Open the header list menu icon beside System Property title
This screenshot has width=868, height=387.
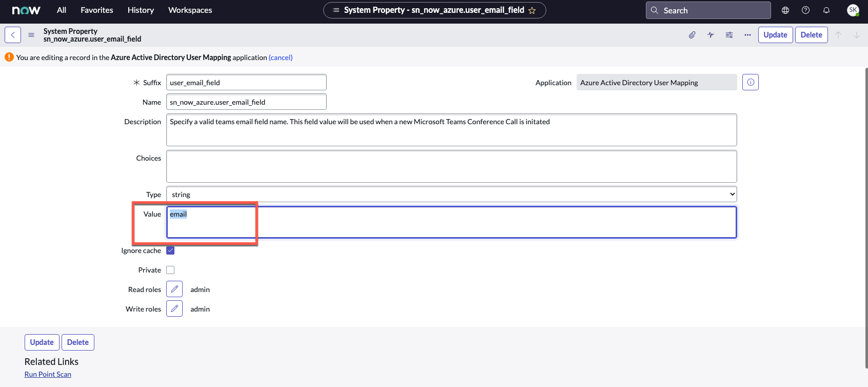click(336, 10)
